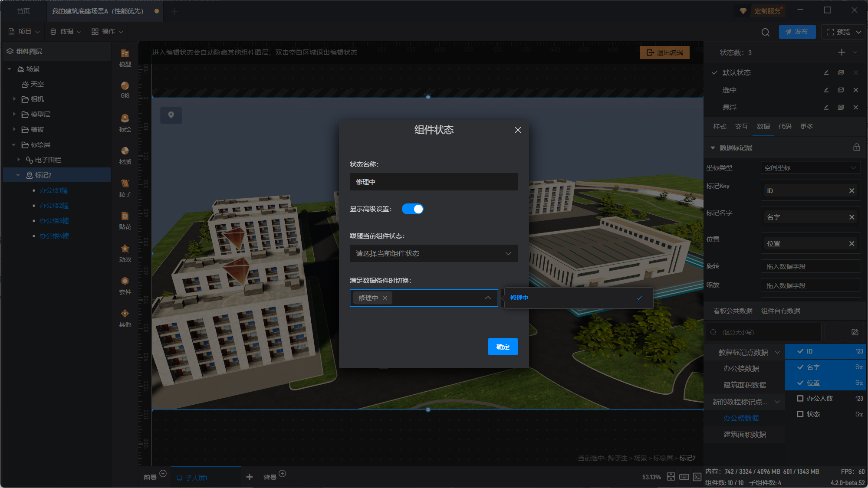Open 跟随当前组件状态 dropdown

[x=434, y=253]
